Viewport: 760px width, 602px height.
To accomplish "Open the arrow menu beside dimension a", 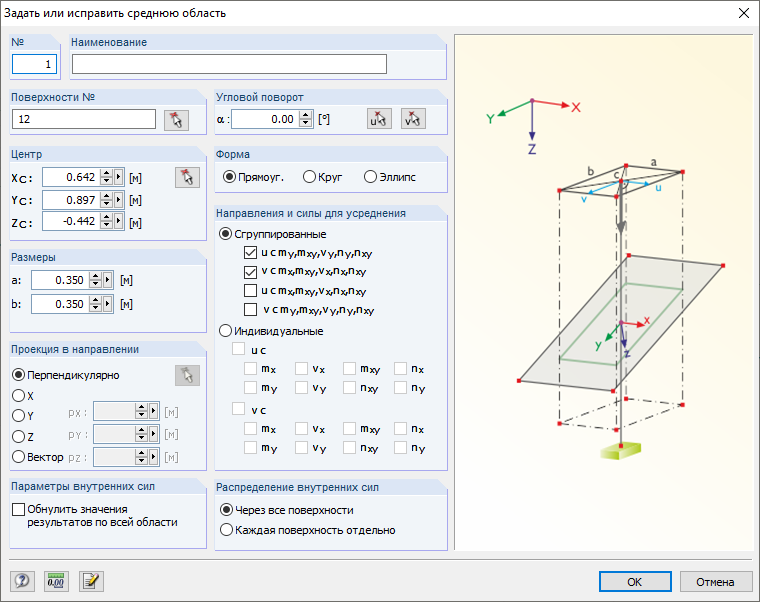I will pos(108,280).
